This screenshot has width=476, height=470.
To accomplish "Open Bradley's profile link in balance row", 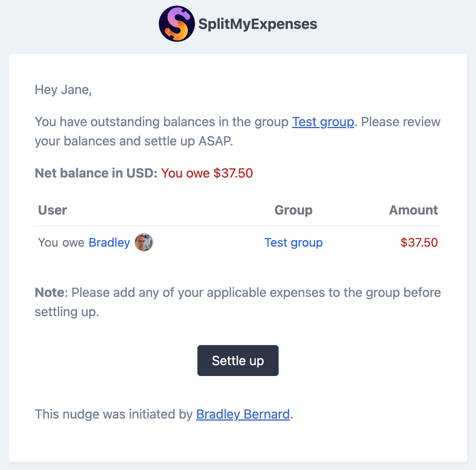I will click(109, 243).
